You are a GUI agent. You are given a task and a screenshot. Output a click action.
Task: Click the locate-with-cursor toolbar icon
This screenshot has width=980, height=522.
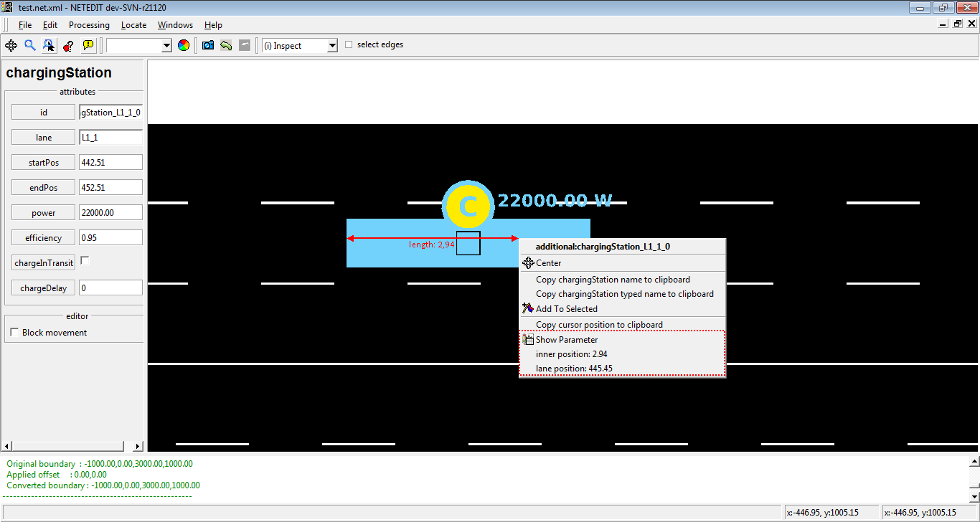(49, 45)
